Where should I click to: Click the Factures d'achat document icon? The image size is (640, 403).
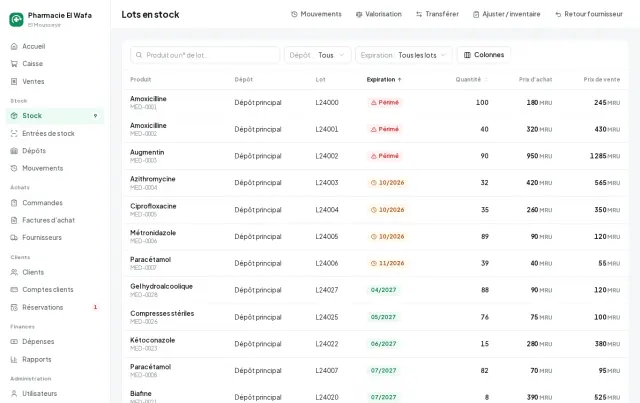click(14, 220)
